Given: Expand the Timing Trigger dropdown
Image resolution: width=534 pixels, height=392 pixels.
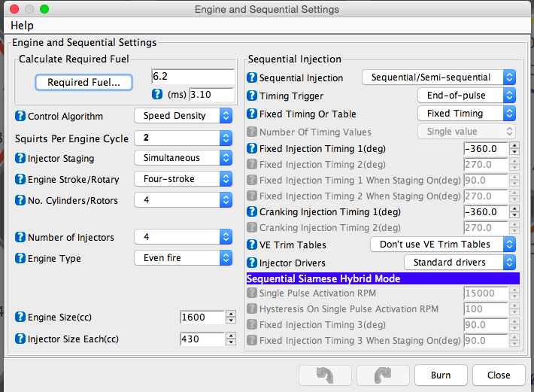Looking at the screenshot, I should coord(466,96).
